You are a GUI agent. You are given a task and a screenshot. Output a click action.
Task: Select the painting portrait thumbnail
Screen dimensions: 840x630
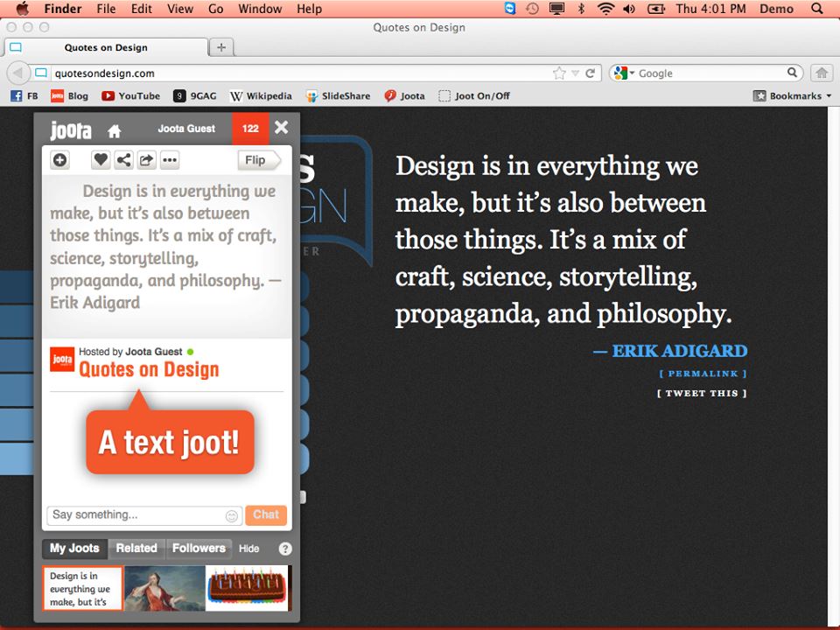[x=164, y=588]
